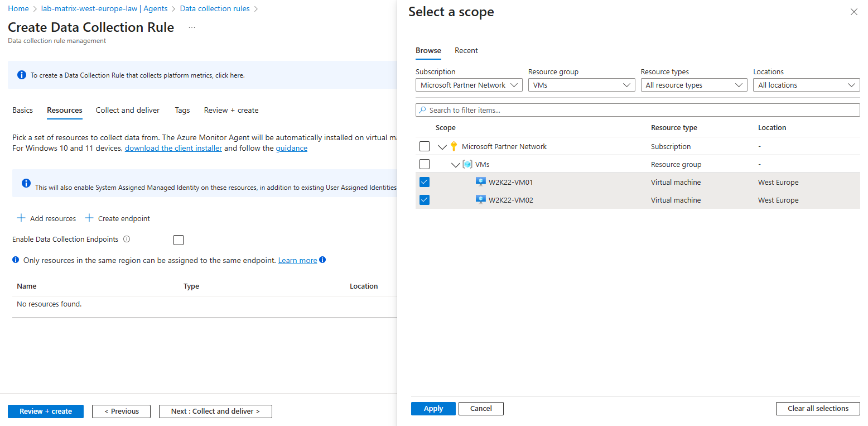Enable Data Collection Endpoints checkbox

[x=179, y=240]
